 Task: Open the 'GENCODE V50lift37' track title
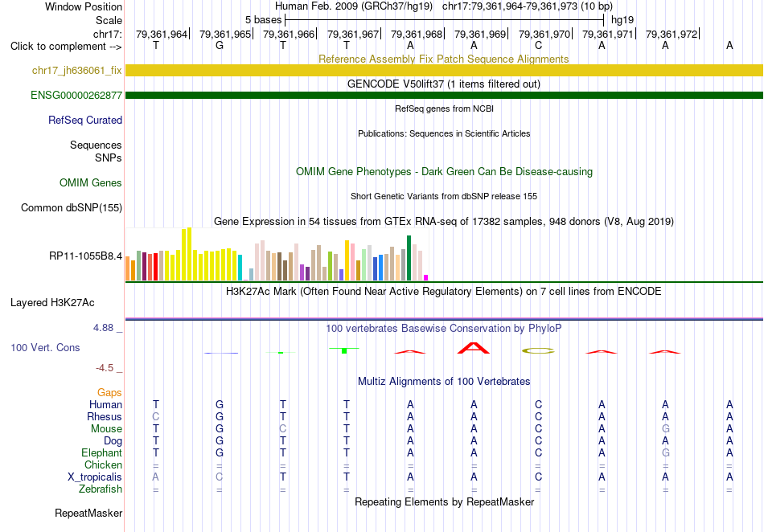443,84
